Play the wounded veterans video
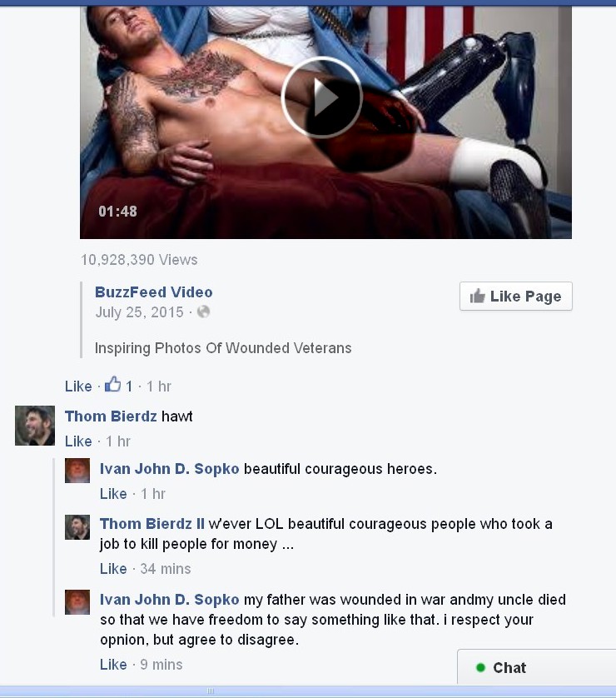 click(321, 97)
